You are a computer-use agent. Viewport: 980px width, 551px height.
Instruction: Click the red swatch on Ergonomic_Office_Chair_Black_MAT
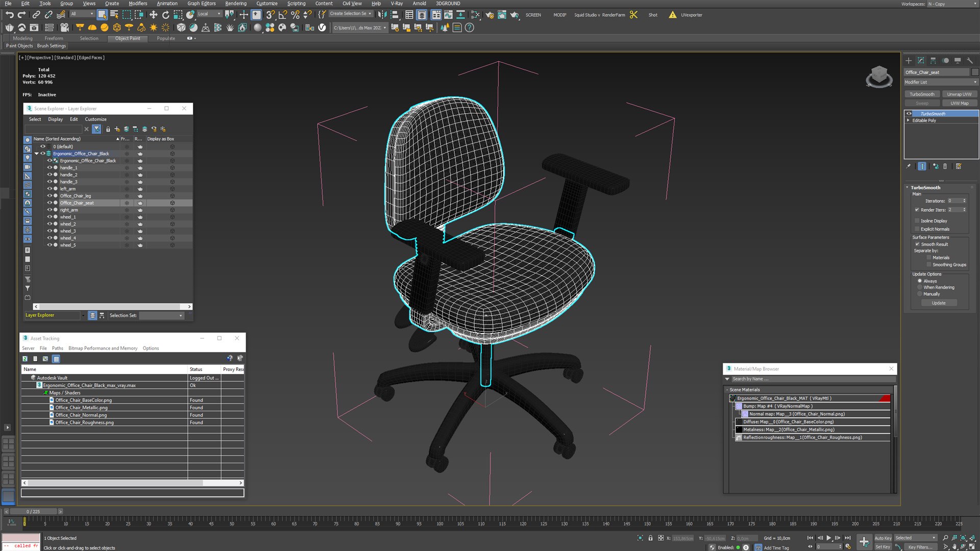coord(885,398)
